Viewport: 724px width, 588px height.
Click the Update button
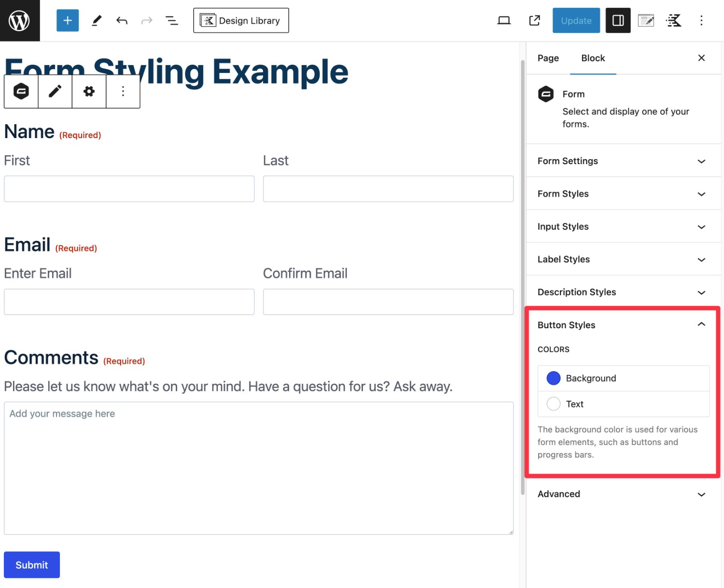576,20
